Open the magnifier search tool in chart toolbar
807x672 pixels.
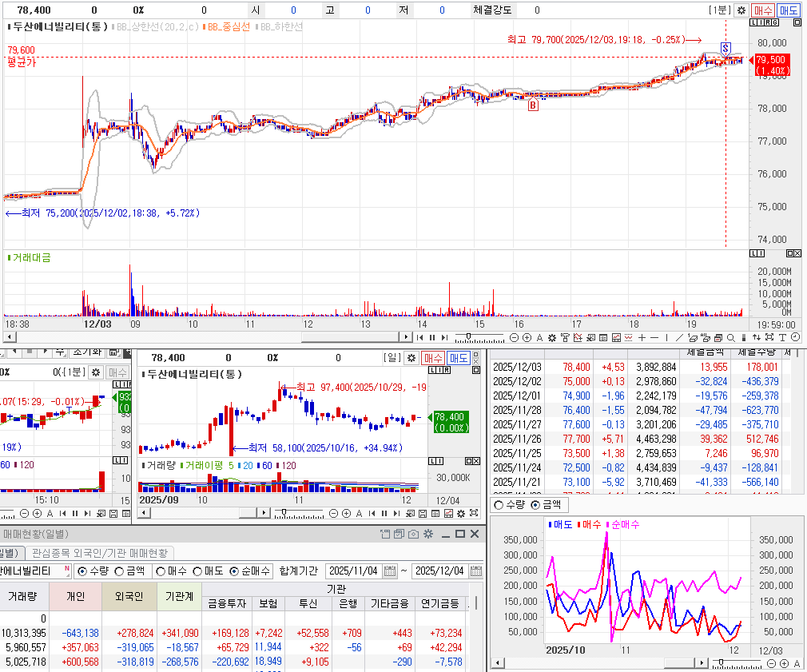[731, 337]
